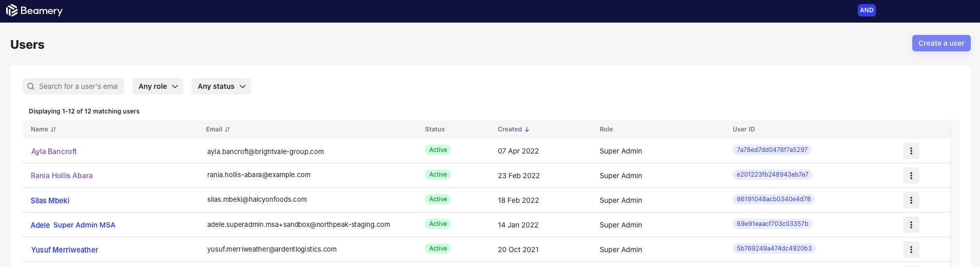Click email adele.superadmin.msa+sandbox@northpeak-staging.com
This screenshot has width=980, height=267.
point(299,224)
